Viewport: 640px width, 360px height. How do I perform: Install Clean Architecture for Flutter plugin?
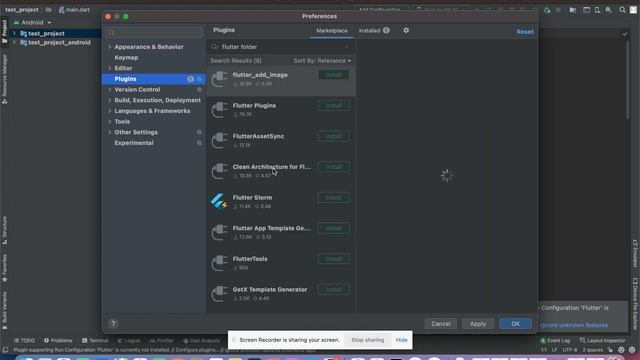(333, 167)
